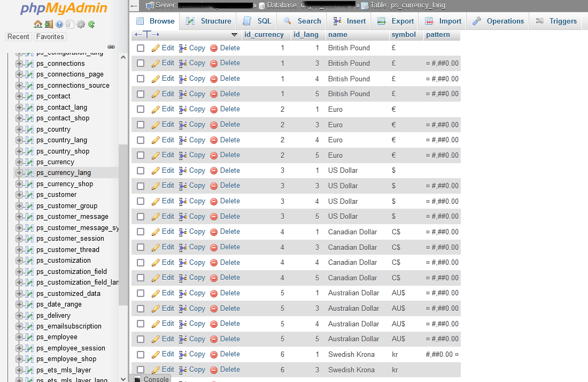Open the Console bar at bottom
The width and height of the screenshot is (588, 382).
click(x=151, y=379)
